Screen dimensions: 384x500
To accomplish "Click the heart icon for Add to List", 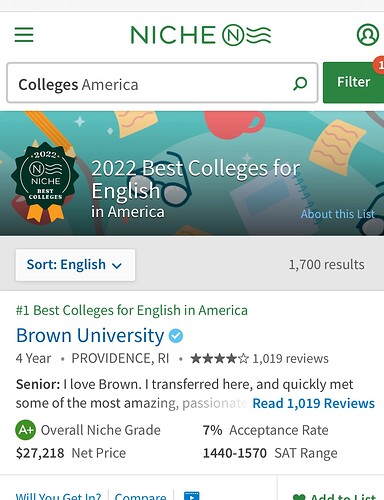I will pyautogui.click(x=299, y=497).
